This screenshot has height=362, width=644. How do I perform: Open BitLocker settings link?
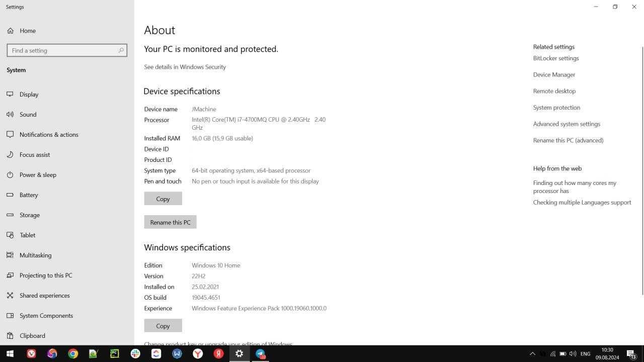point(556,58)
